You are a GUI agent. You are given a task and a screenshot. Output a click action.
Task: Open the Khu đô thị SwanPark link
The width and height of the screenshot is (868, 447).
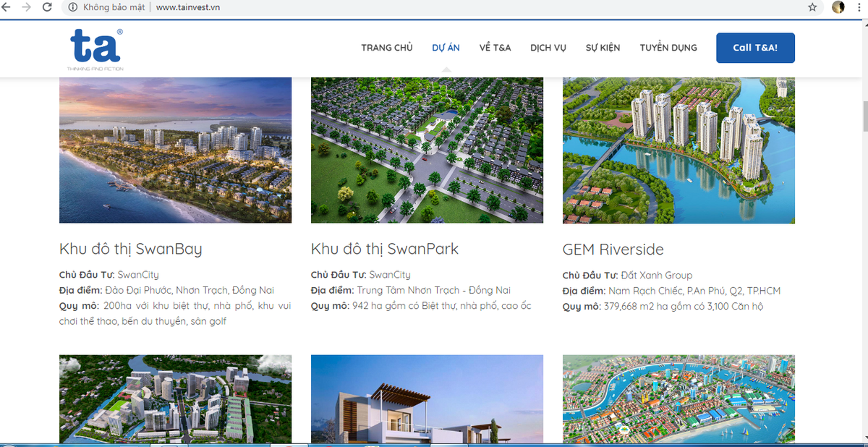[384, 249]
